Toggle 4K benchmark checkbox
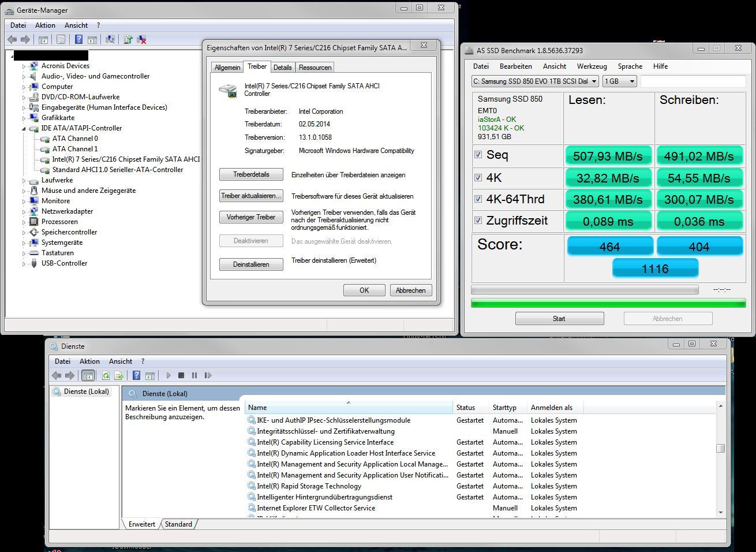Image resolution: width=756 pixels, height=552 pixels. click(x=478, y=177)
